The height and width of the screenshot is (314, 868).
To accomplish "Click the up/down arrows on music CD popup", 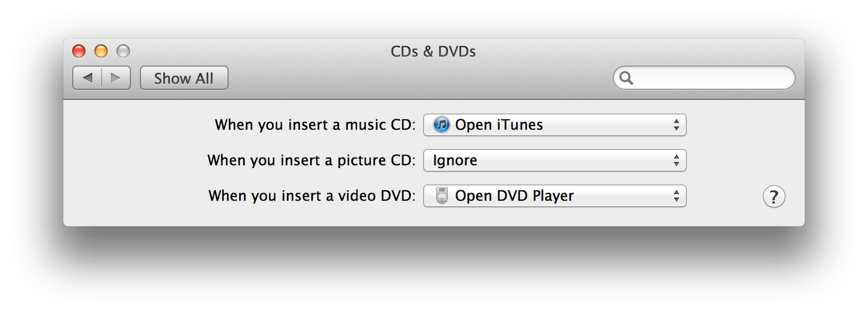I will 676,125.
